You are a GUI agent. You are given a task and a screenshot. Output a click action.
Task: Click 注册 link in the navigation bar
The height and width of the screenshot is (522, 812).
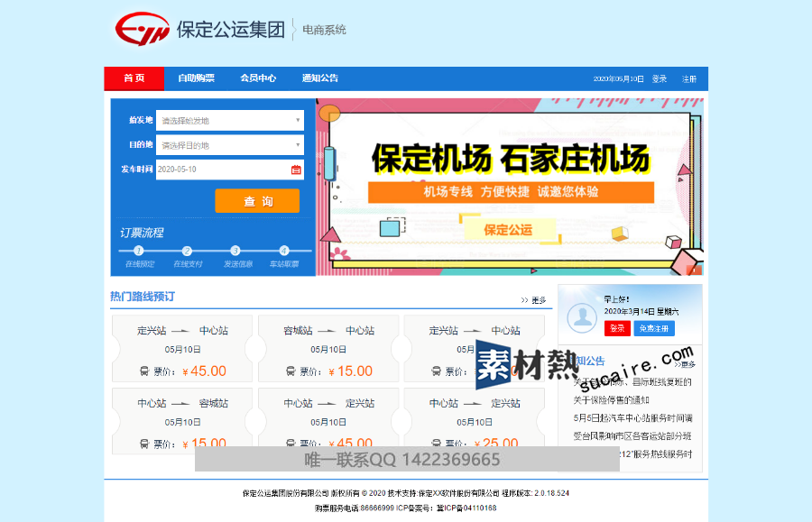point(689,79)
